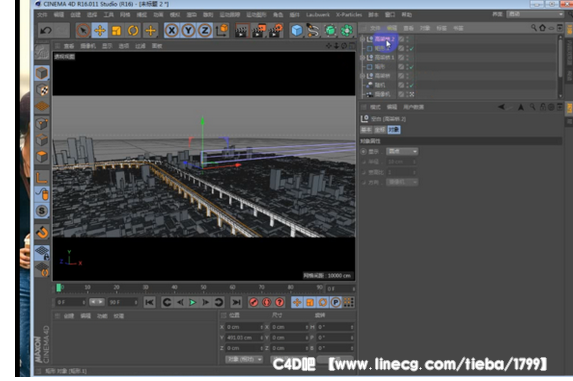
Task: Click the magnet Snap icon
Action: coord(42,232)
